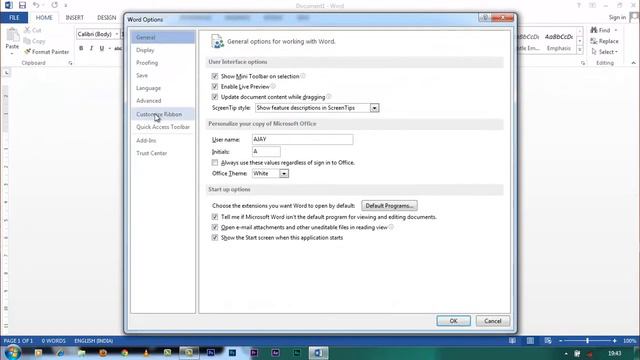Click the zoom slider handle in status bar
The width and height of the screenshot is (640, 360).
click(x=587, y=341)
